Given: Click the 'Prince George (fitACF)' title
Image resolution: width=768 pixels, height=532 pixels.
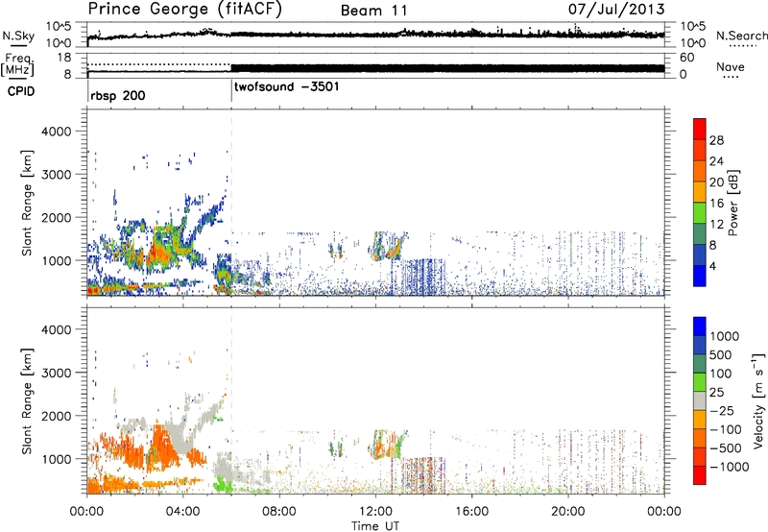Looking at the screenshot, I should (185, 10).
